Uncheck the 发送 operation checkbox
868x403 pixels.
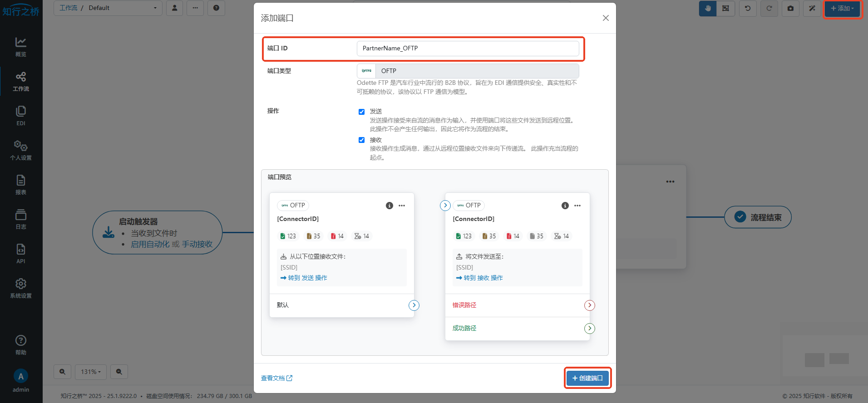pyautogui.click(x=361, y=112)
